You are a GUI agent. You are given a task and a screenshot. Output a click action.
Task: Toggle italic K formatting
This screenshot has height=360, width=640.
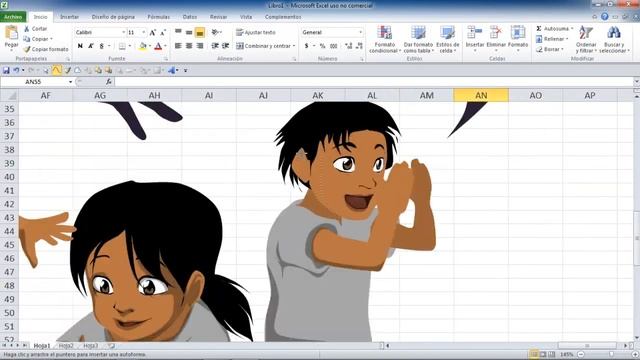tap(91, 46)
